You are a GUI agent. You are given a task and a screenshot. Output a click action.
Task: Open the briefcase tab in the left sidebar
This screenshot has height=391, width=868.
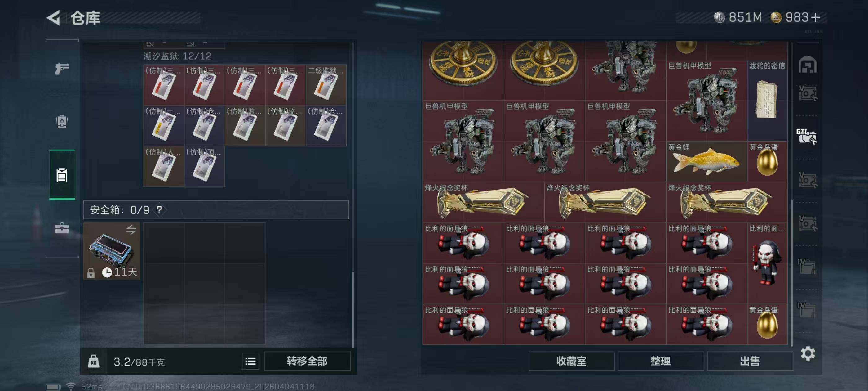[62, 228]
